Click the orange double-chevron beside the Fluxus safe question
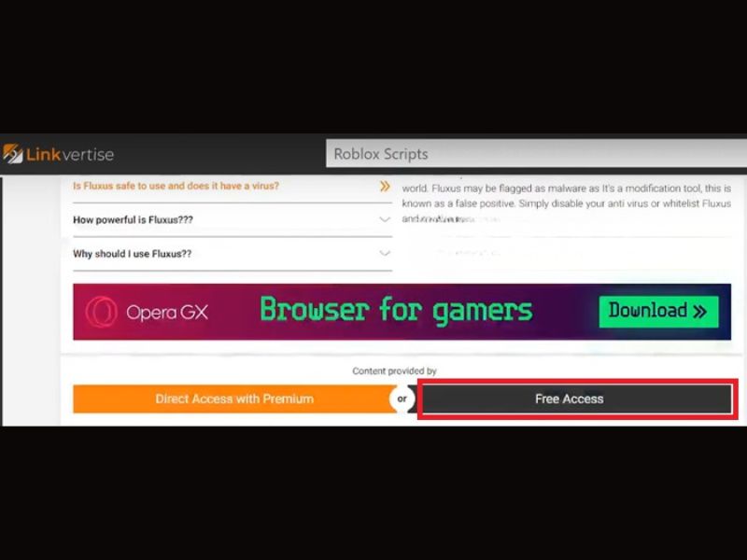747x560 pixels. click(385, 186)
